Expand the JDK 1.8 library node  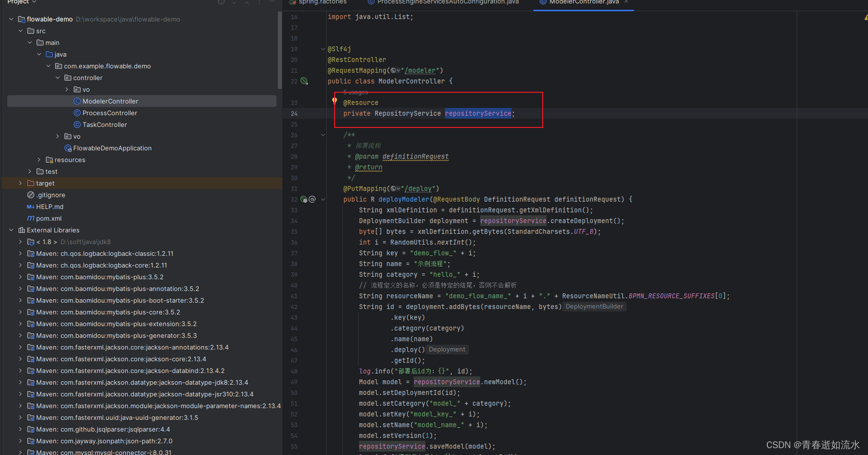point(21,242)
